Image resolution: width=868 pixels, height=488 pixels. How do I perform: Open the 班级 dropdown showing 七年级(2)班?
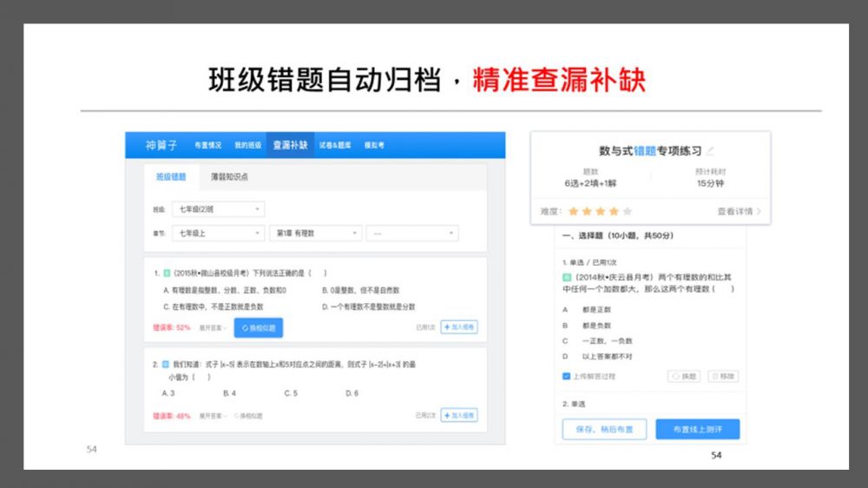tap(220, 209)
